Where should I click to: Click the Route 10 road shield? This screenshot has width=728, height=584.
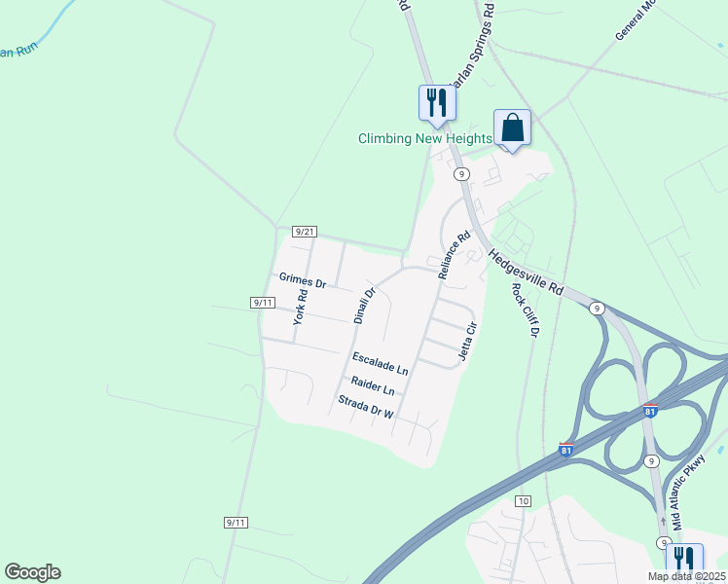[x=524, y=501]
